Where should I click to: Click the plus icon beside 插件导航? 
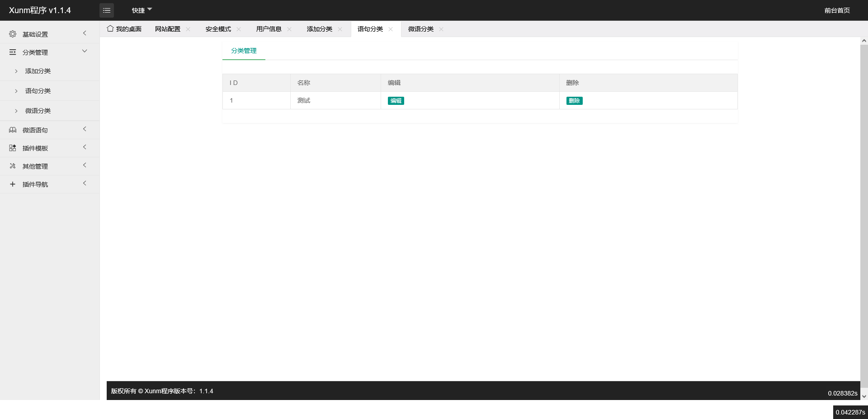pos(13,184)
